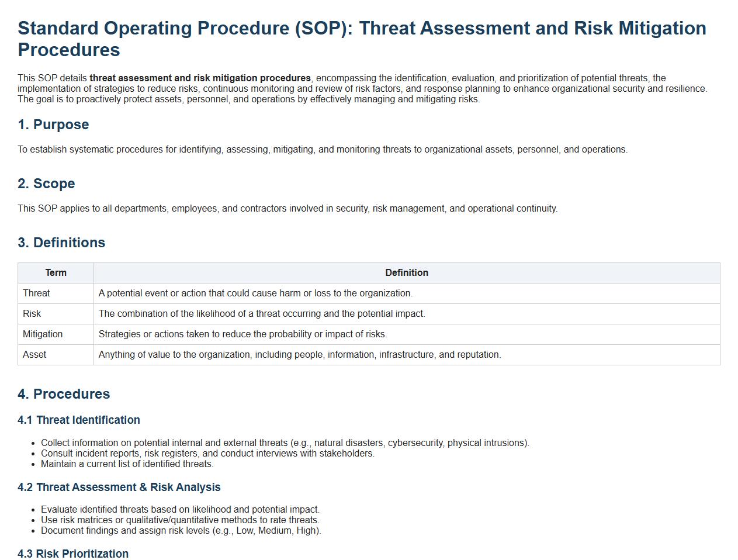
Task: Click the '4.1 Threat Identification' subheading
Action: pos(79,420)
